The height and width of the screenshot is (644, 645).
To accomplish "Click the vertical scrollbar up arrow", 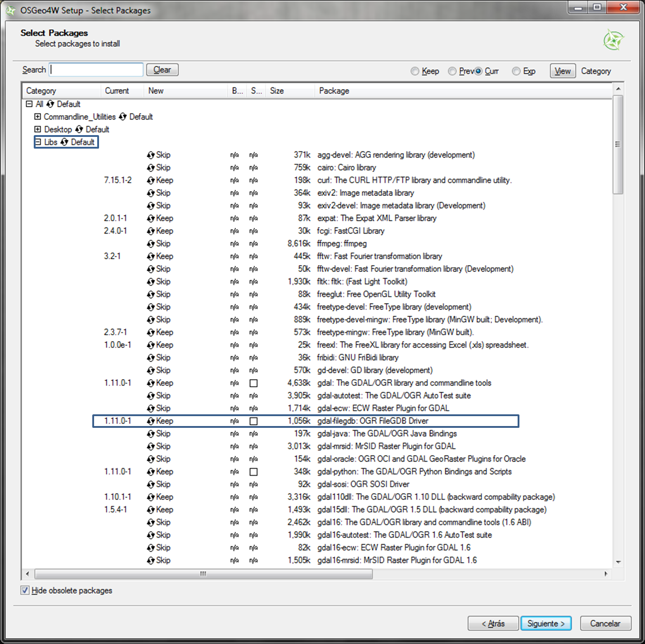I will point(618,89).
